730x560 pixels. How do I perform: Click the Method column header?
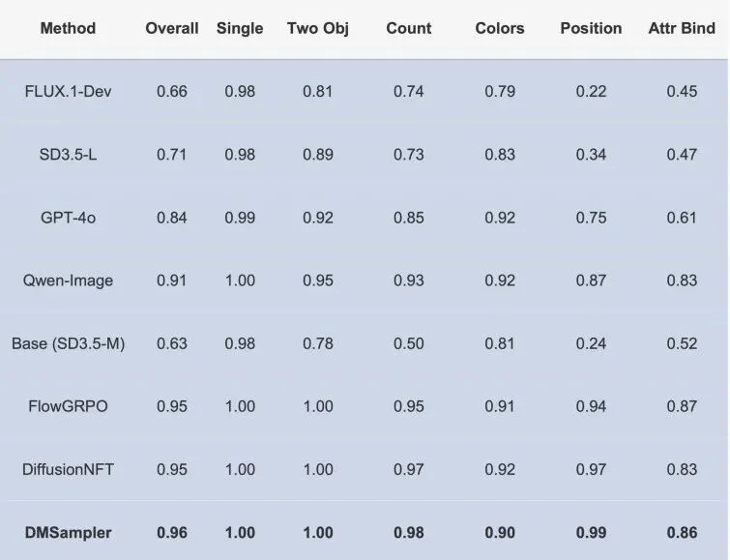coord(68,28)
